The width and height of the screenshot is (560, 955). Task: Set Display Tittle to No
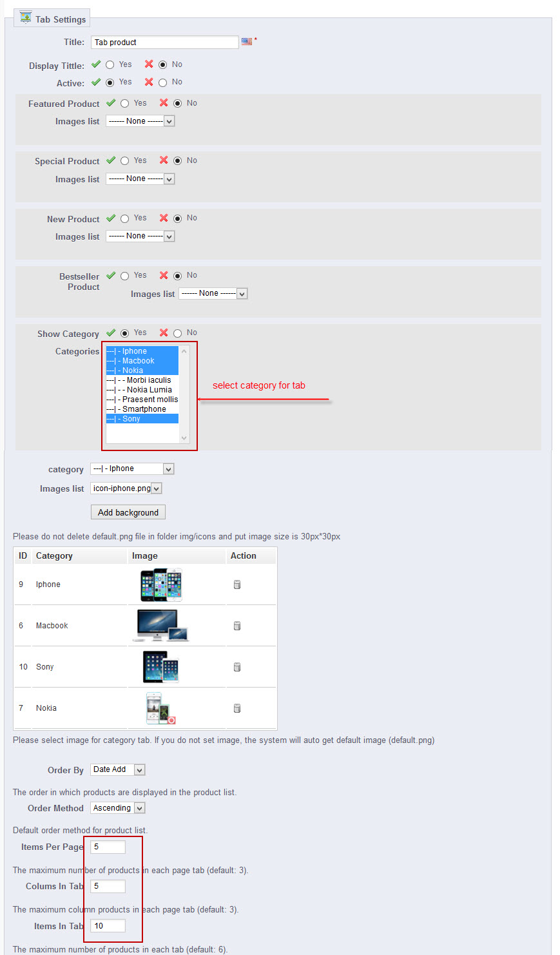point(163,64)
